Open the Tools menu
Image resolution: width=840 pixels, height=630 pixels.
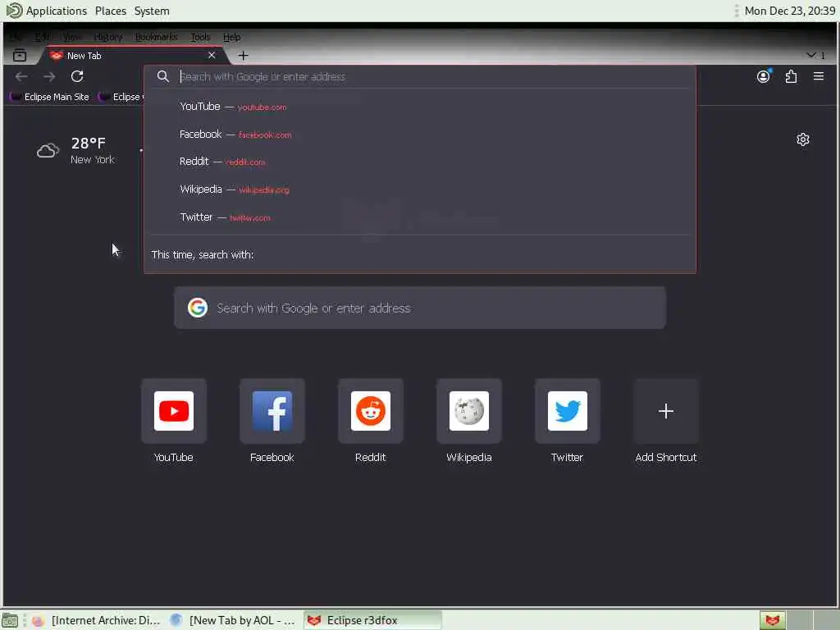(200, 37)
